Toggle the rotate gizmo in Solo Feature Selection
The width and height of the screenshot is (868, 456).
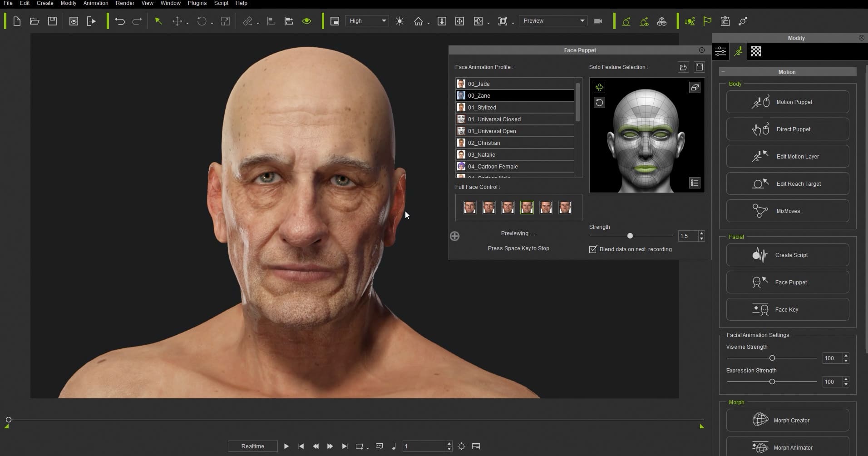tap(599, 87)
